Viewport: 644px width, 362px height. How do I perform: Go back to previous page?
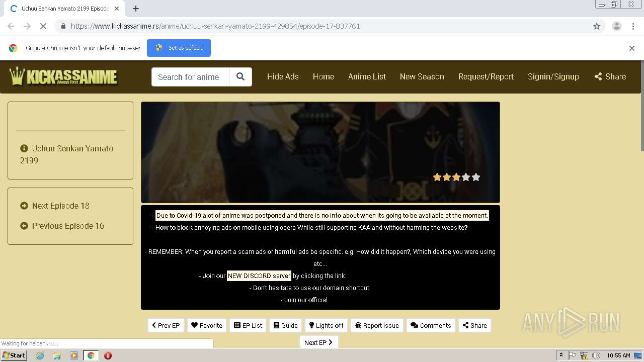(11, 26)
